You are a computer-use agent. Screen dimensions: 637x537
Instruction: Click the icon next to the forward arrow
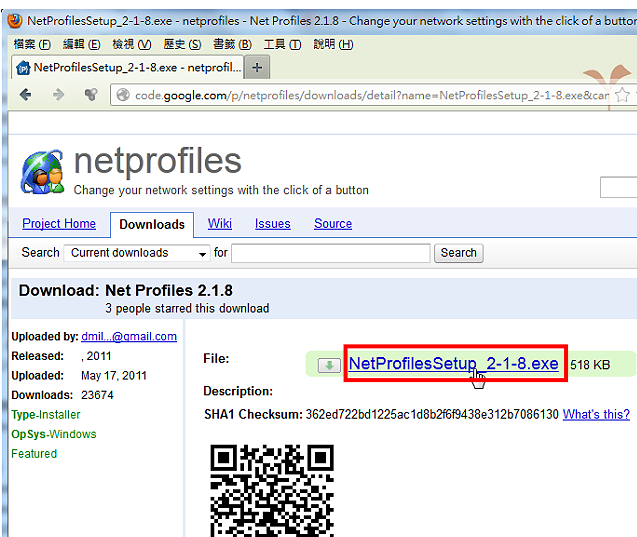[91, 95]
